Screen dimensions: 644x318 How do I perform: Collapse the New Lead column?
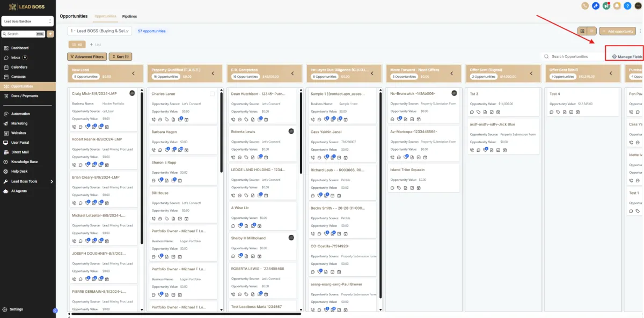pos(133,73)
